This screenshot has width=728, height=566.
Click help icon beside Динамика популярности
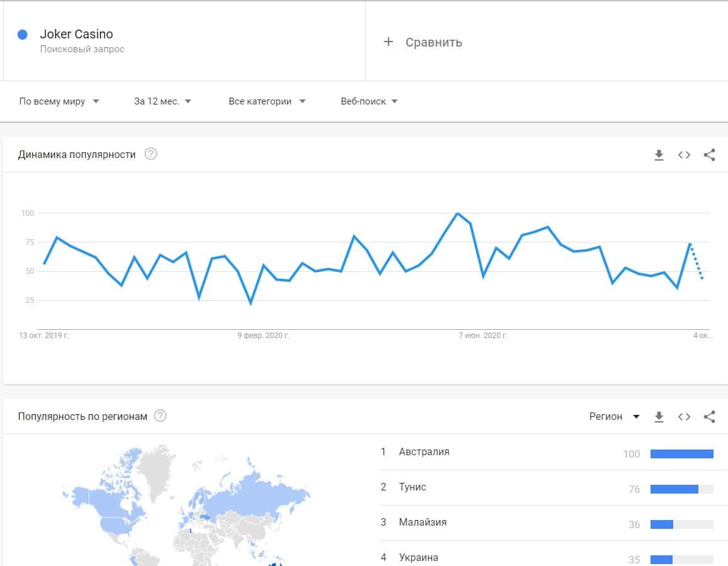click(x=151, y=154)
